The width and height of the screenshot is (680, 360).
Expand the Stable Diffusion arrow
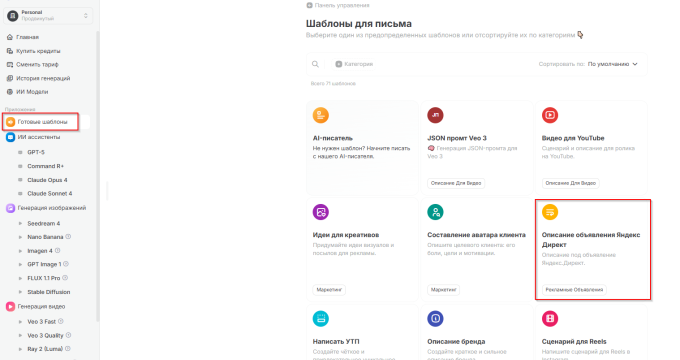coord(20,292)
